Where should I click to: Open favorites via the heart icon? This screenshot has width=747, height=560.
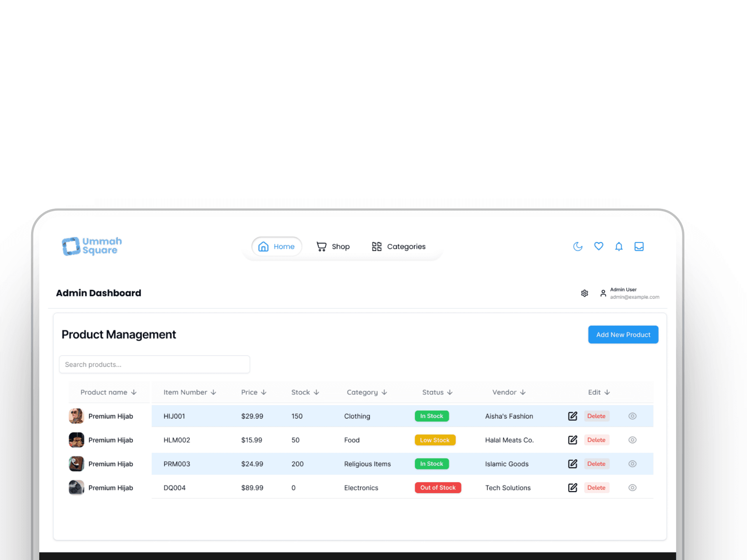pyautogui.click(x=598, y=246)
